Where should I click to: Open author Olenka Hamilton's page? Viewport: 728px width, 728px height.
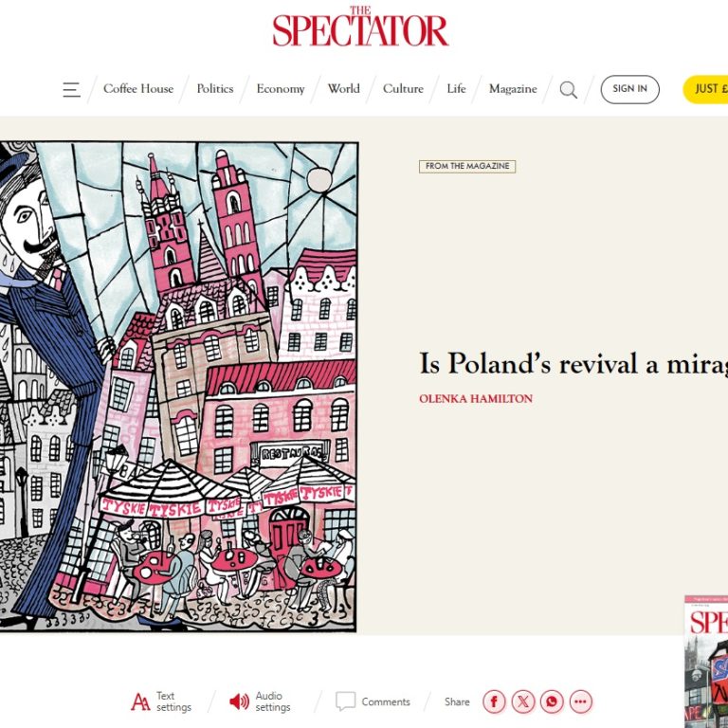tap(476, 398)
